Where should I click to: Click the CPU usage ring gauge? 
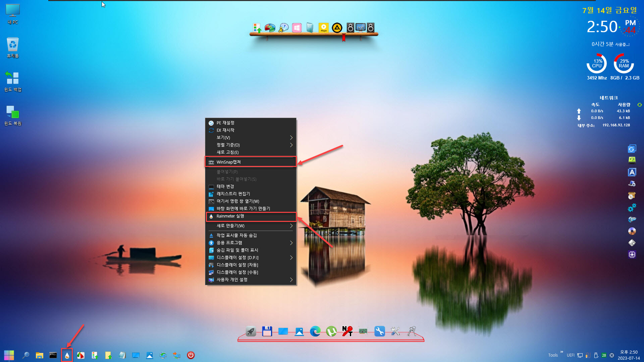click(597, 63)
